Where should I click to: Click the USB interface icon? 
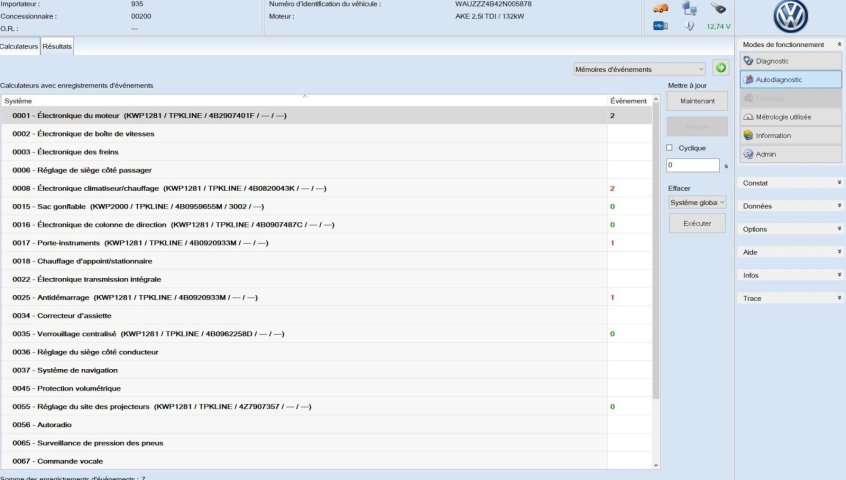[x=660, y=26]
